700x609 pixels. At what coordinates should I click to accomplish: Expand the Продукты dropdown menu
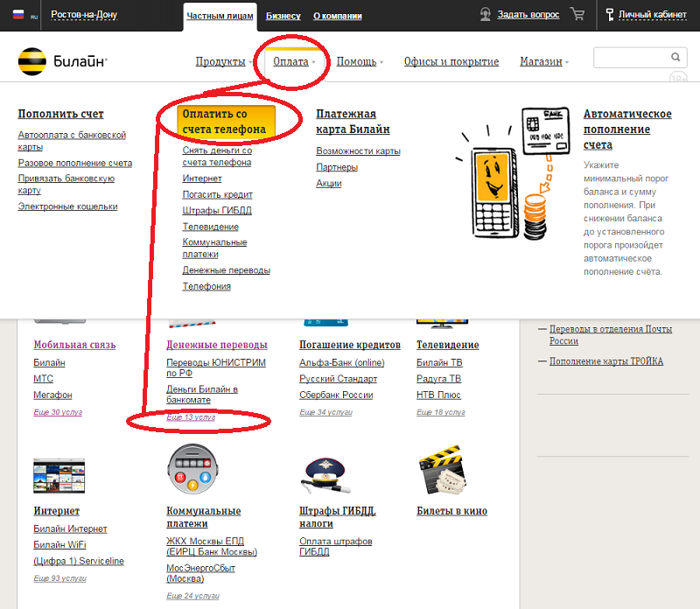223,62
